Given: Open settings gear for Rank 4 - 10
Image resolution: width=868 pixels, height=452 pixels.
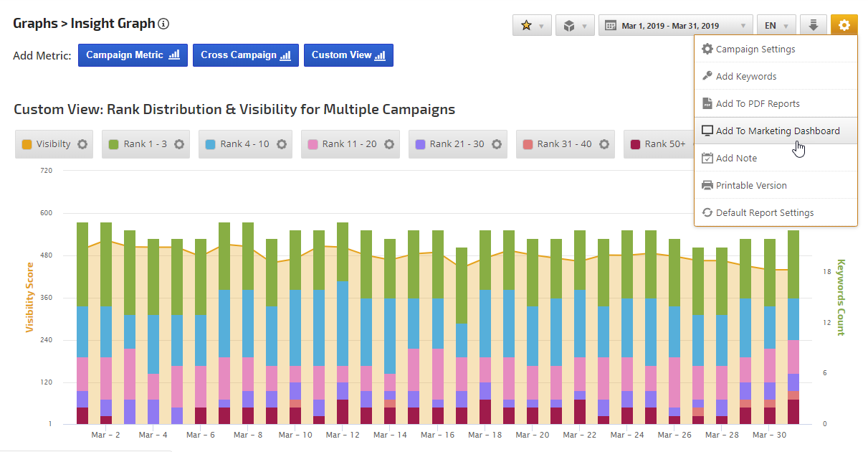Looking at the screenshot, I should [x=281, y=144].
